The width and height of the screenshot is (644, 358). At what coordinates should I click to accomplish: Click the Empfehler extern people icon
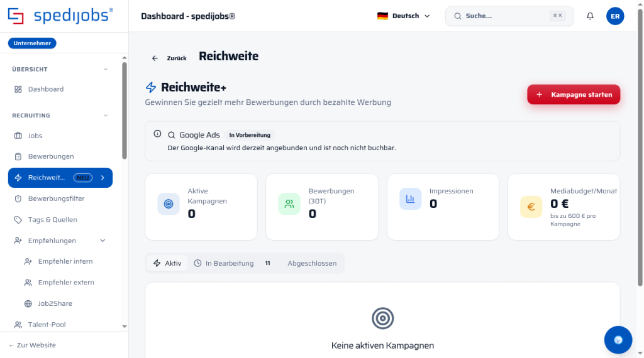[x=28, y=283]
